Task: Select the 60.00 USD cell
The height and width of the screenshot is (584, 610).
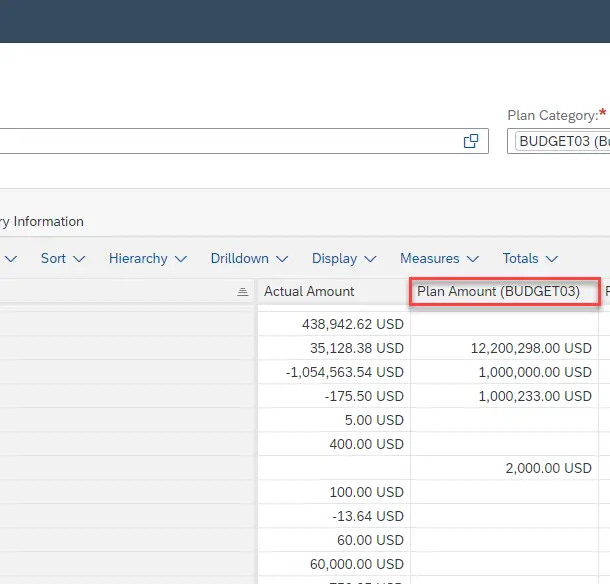Action: [334, 540]
